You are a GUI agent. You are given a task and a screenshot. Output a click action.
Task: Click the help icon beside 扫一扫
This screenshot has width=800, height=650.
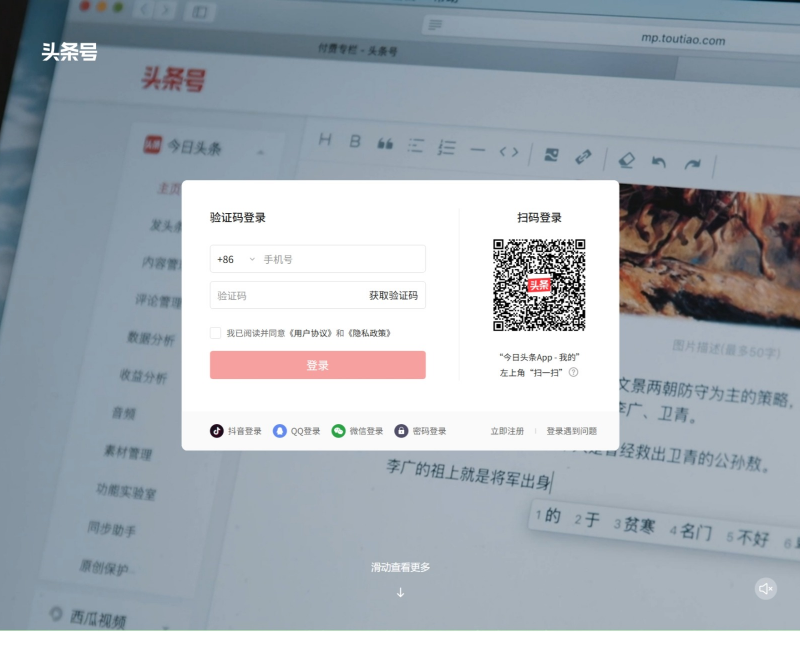click(573, 372)
